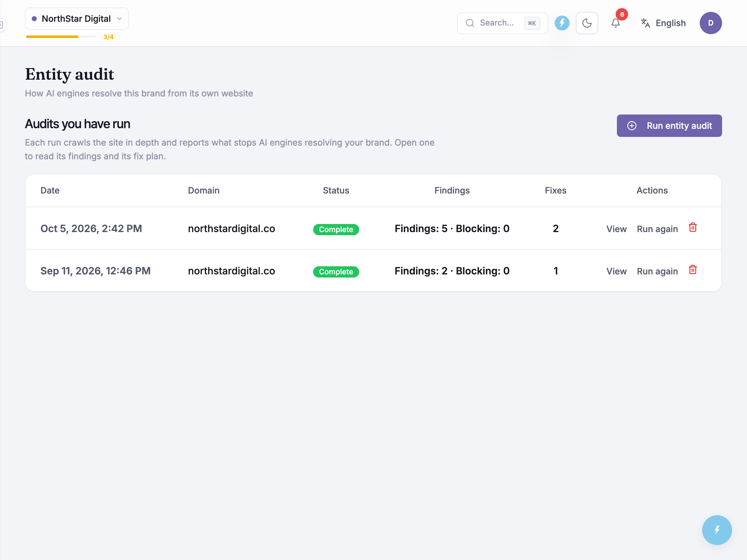Viewport: 747px width, 560px height.
Task: Expand the NorthStar Digital brand dropdown
Action: [77, 19]
